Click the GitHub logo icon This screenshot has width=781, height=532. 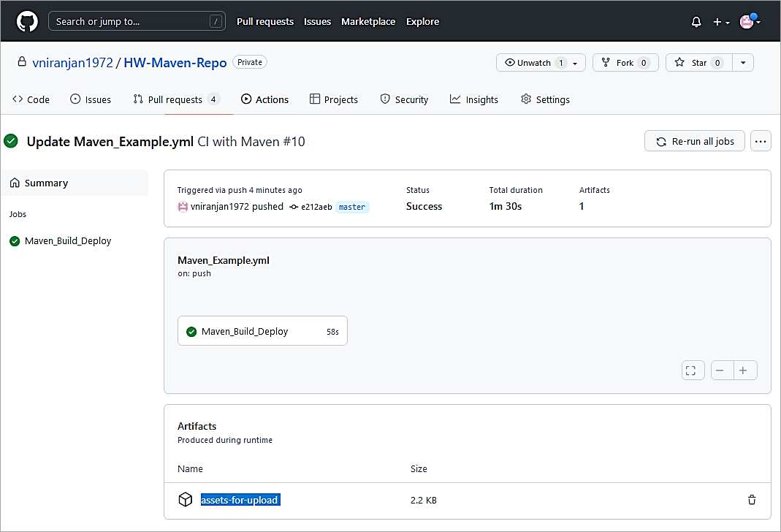(x=27, y=21)
